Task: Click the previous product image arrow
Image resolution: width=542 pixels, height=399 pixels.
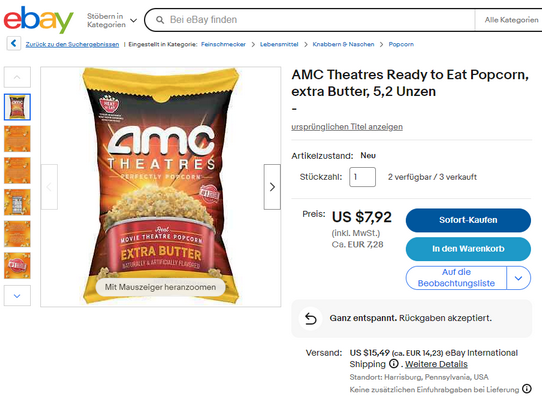Action: click(x=49, y=187)
